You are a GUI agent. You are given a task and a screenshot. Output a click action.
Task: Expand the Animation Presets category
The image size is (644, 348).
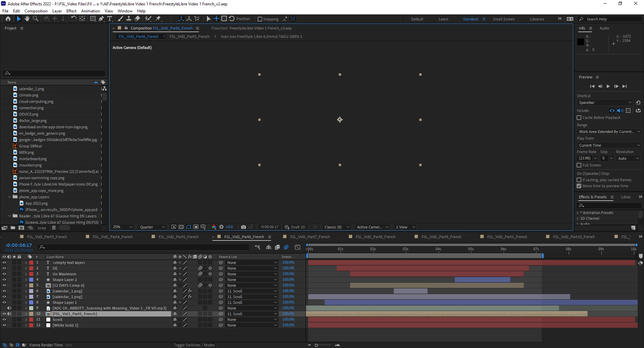(578, 213)
